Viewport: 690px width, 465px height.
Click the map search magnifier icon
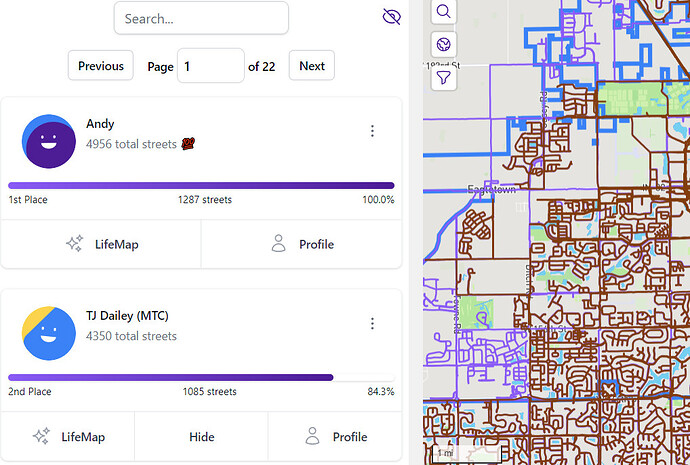click(444, 12)
